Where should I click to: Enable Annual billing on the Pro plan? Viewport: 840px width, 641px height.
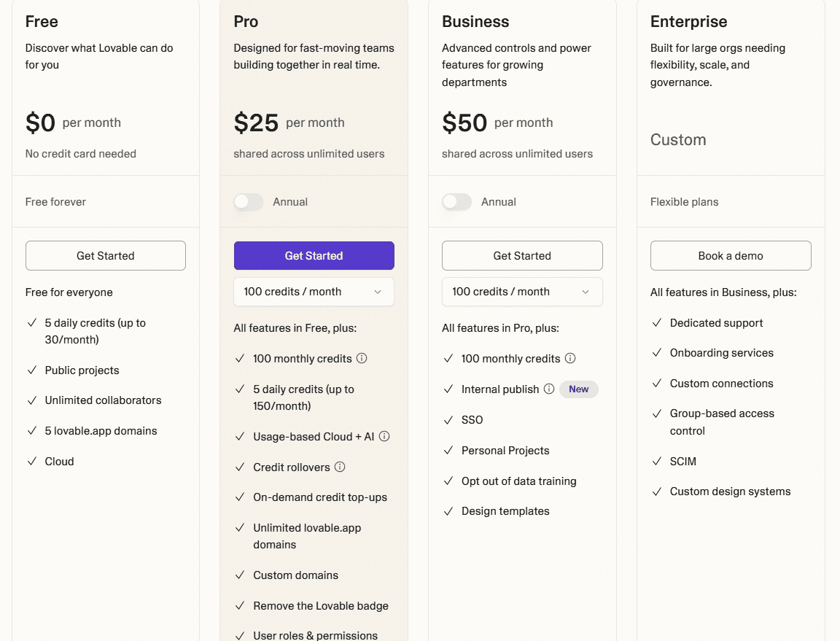coord(248,202)
